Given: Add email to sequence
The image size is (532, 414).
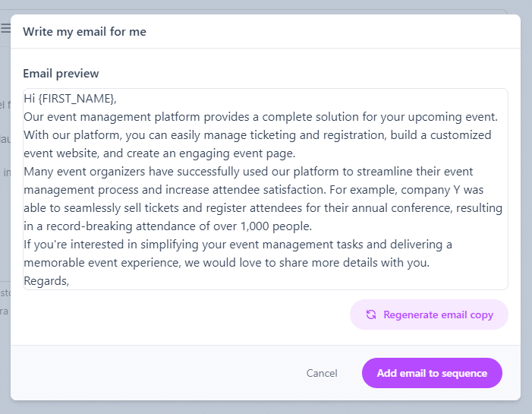Looking at the screenshot, I should (x=432, y=373).
